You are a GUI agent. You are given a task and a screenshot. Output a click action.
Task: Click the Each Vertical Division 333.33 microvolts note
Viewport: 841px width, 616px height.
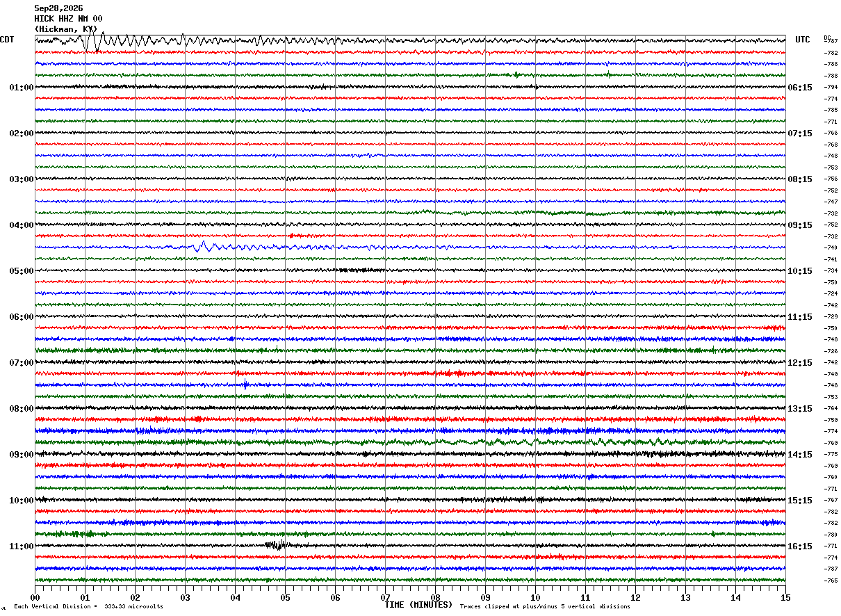(x=88, y=607)
